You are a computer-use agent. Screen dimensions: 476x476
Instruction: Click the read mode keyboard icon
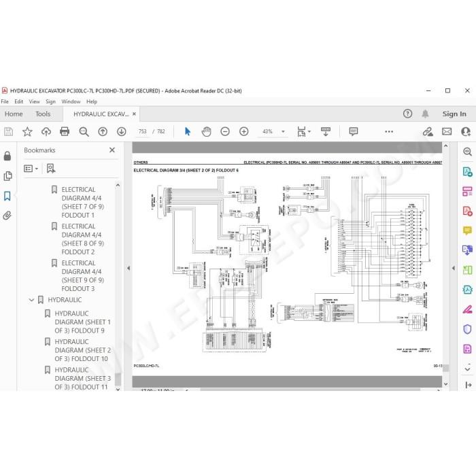[x=326, y=132]
